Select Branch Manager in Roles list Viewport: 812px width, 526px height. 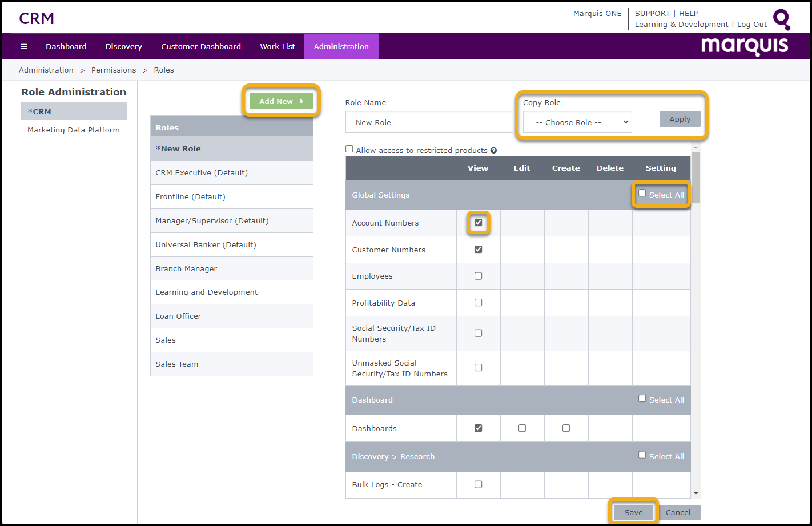coord(186,268)
